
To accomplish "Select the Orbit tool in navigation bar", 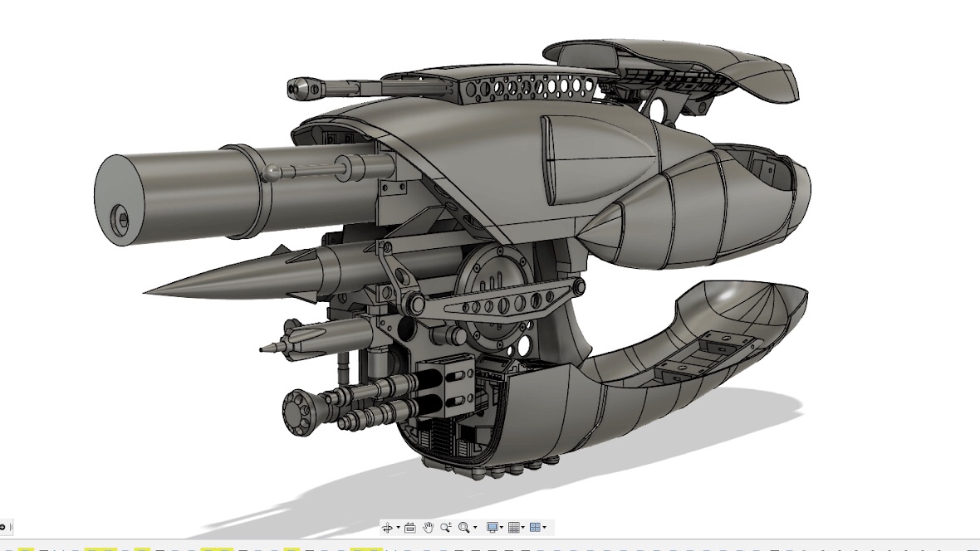I will coord(388,528).
